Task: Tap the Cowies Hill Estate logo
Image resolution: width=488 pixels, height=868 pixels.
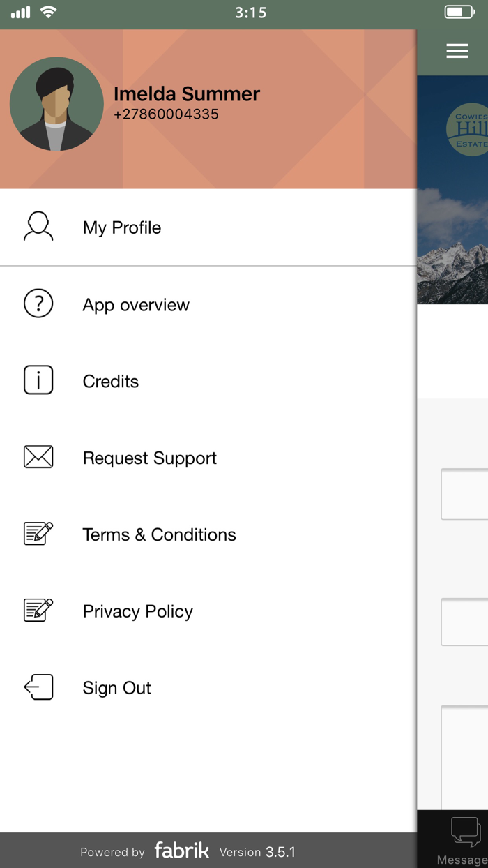Action: pos(468,130)
